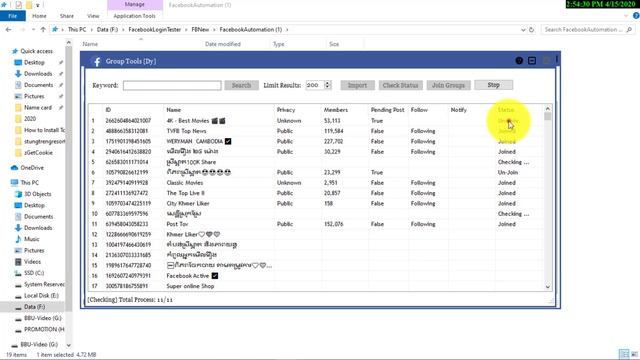The image size is (640, 360).
Task: Open the PROMOTION drive in navigation pane
Action: point(44,329)
